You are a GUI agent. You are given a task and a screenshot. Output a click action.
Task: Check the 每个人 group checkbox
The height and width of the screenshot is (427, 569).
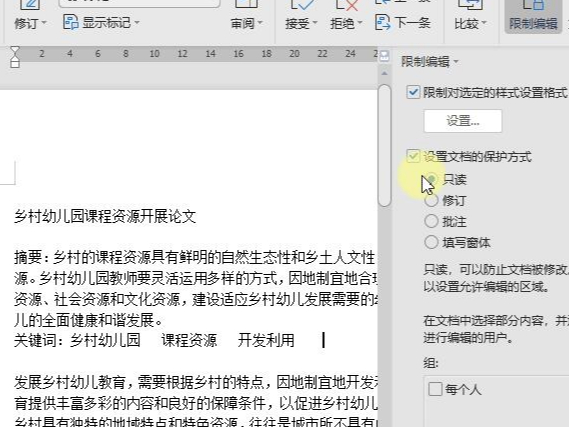click(x=435, y=389)
